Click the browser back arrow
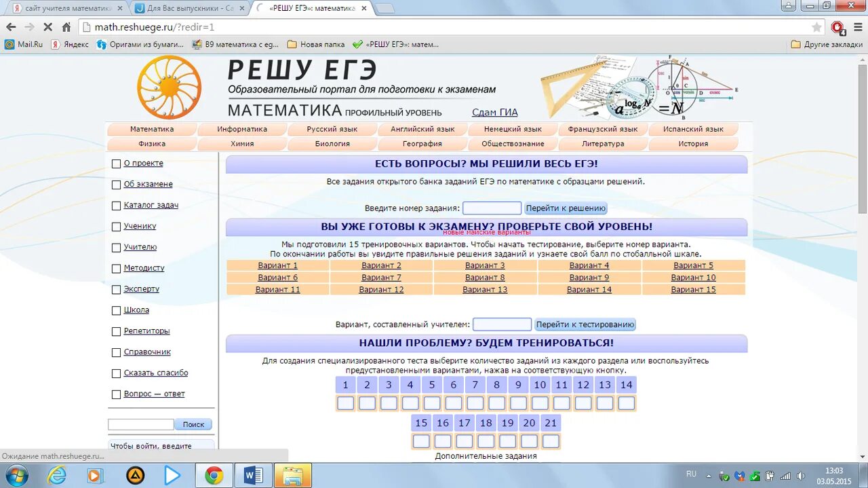This screenshot has height=488, width=868. point(11,27)
